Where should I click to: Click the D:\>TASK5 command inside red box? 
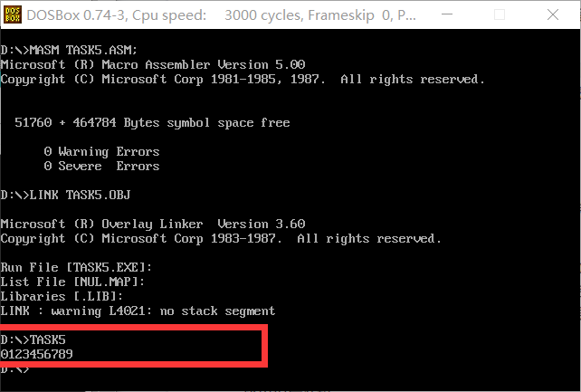[33, 339]
